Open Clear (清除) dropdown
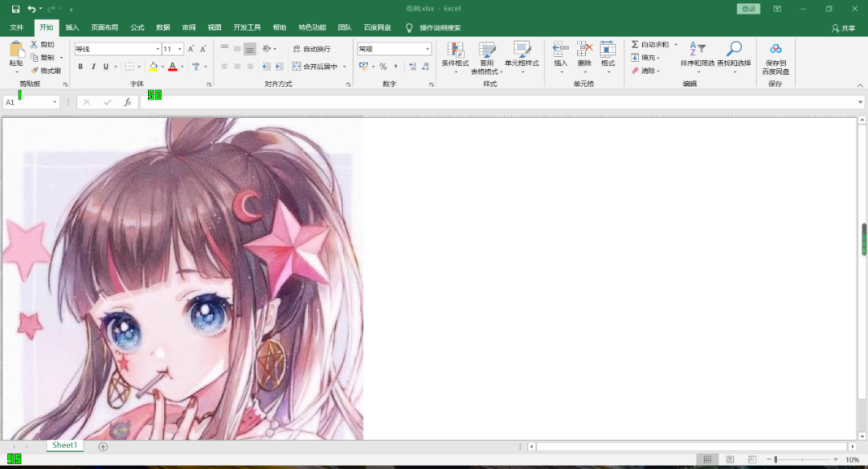This screenshot has height=469, width=868. click(645, 70)
